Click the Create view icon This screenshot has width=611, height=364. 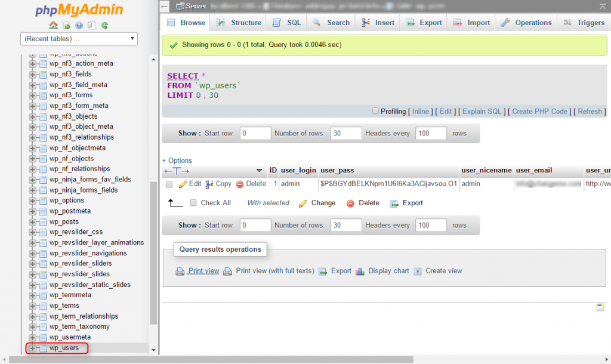point(417,272)
